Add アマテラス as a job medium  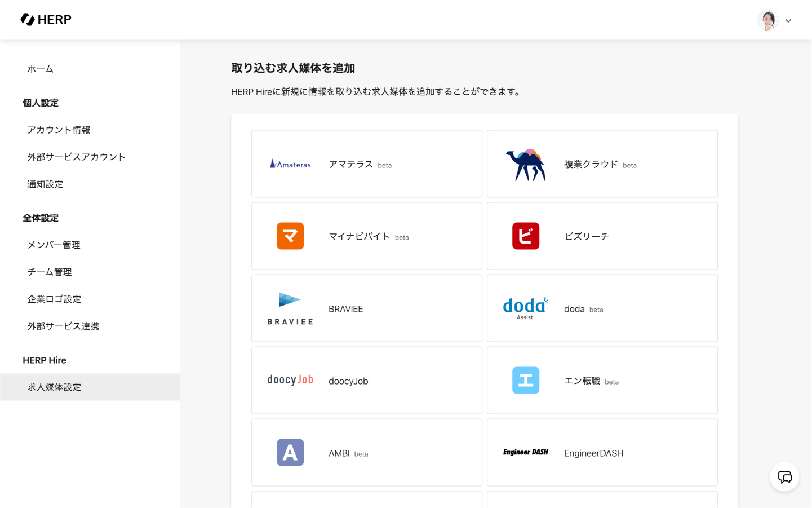coord(367,164)
